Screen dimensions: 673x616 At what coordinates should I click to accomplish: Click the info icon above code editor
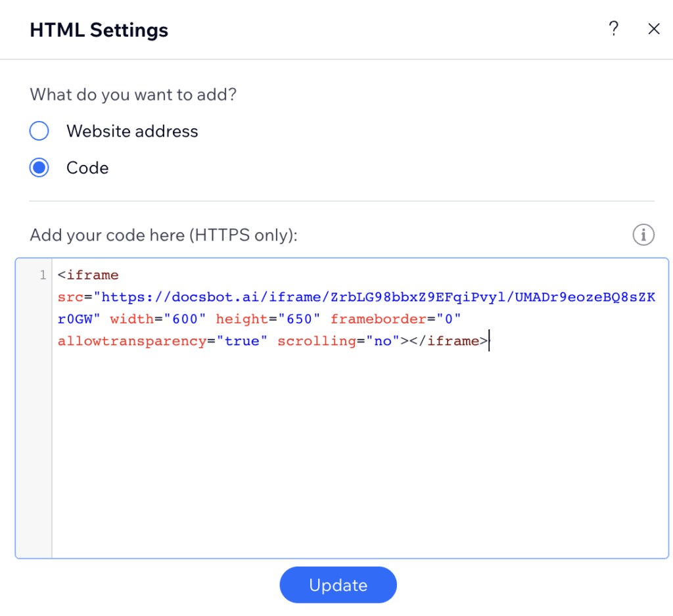pyautogui.click(x=643, y=234)
